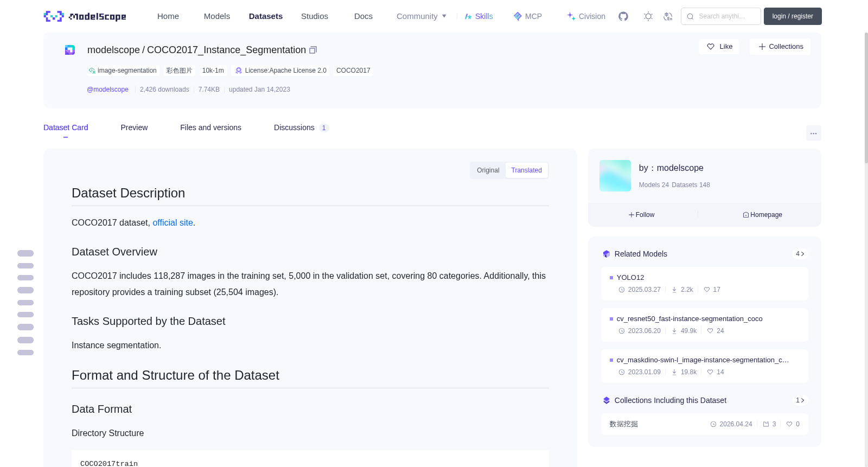The height and width of the screenshot is (467, 868).
Task: Switch to the Preview tab
Action: tap(134, 127)
